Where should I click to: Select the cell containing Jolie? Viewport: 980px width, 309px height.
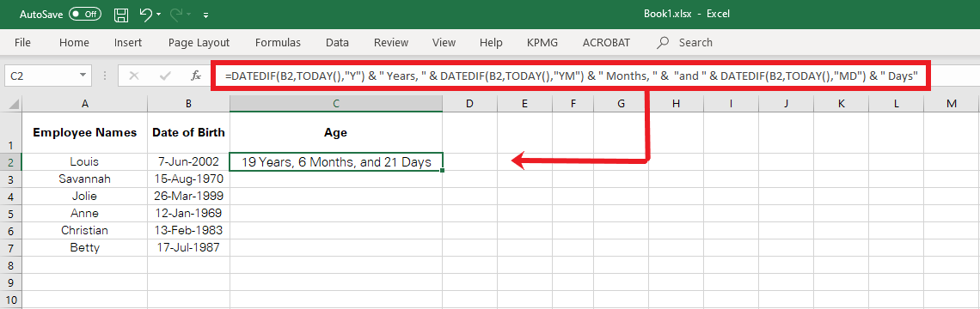click(x=85, y=196)
